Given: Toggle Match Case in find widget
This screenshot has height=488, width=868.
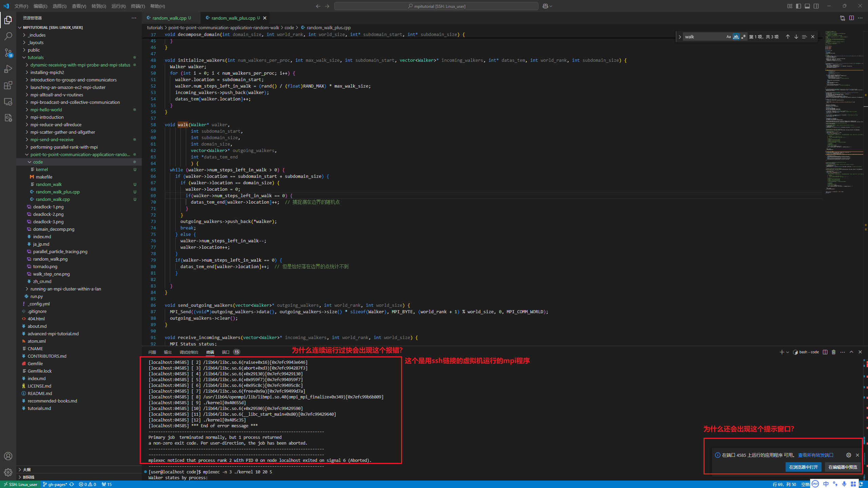Looking at the screenshot, I should [728, 37].
